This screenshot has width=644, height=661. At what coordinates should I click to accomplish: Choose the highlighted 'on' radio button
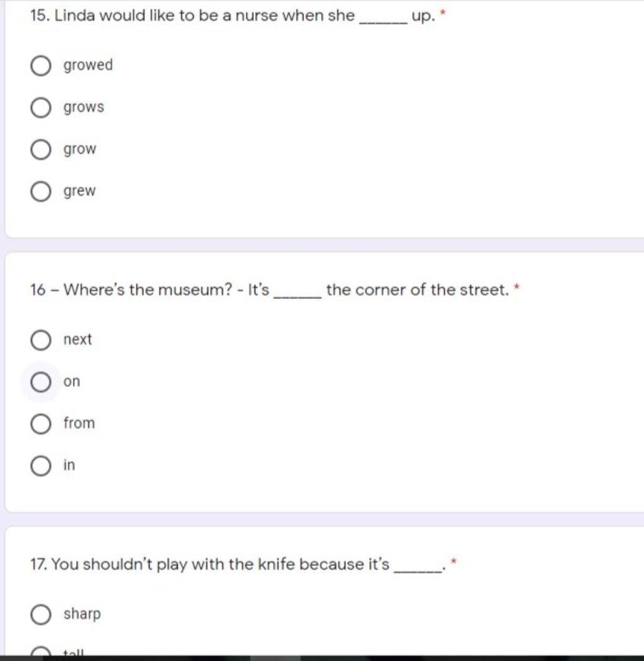point(41,382)
